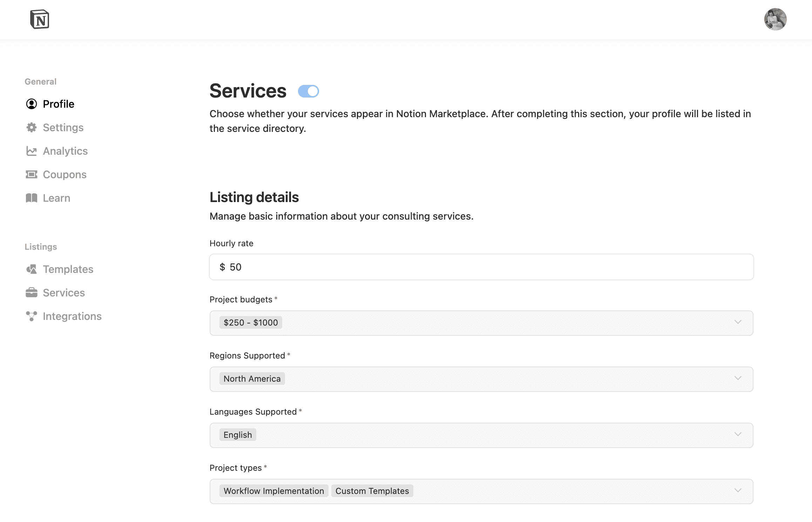This screenshot has width=812, height=522.
Task: Open the Regions Supported dropdown
Action: [738, 378]
